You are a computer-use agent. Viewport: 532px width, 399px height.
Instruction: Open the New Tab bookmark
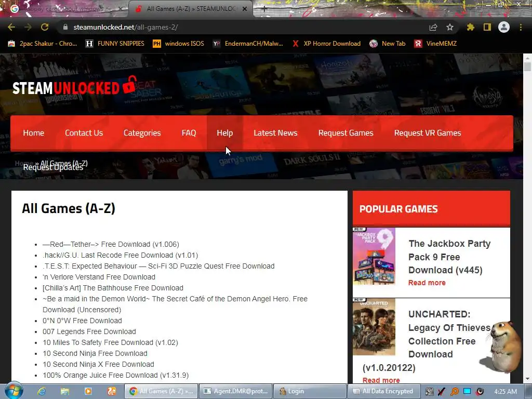(388, 44)
